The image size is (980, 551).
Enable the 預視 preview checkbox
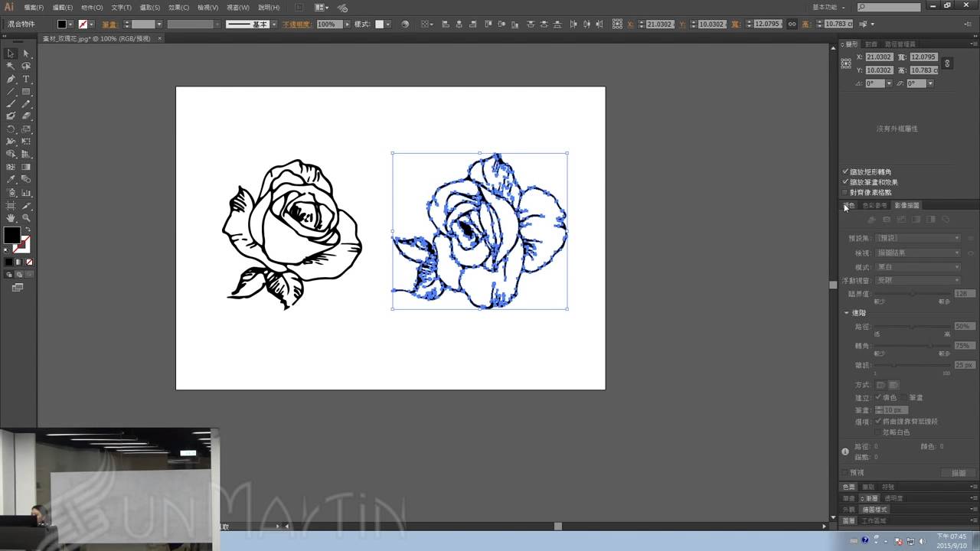(846, 473)
